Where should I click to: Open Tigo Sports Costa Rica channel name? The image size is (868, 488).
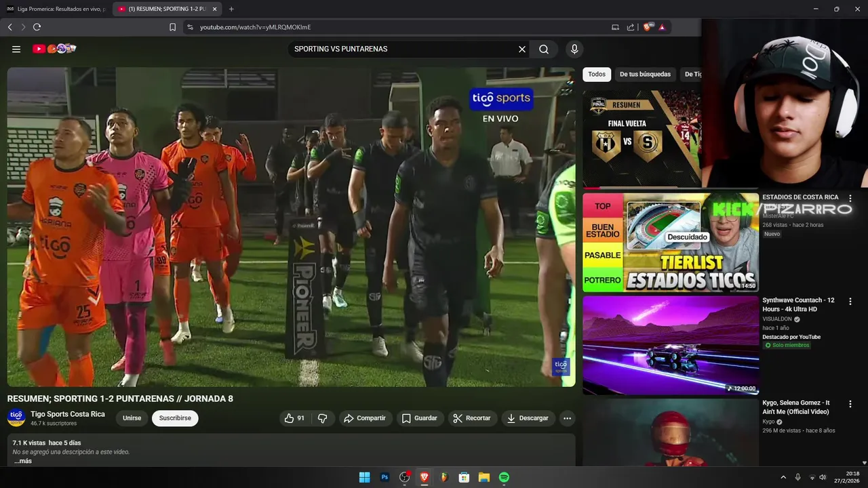point(68,414)
